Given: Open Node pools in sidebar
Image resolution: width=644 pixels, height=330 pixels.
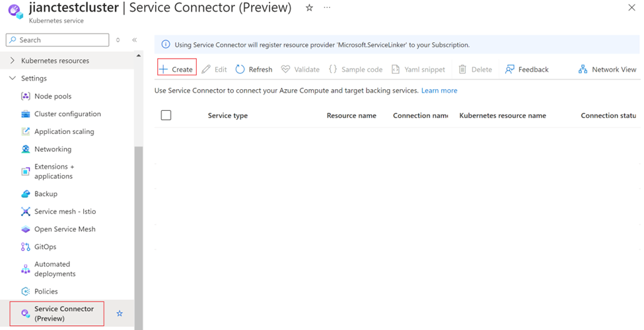Looking at the screenshot, I should [53, 96].
